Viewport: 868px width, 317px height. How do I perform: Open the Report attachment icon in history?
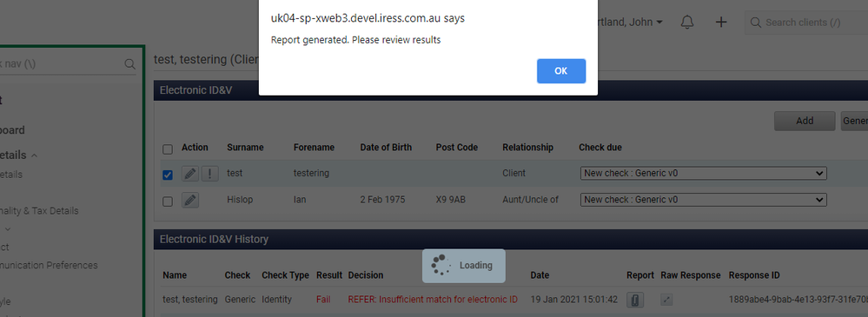(x=635, y=300)
